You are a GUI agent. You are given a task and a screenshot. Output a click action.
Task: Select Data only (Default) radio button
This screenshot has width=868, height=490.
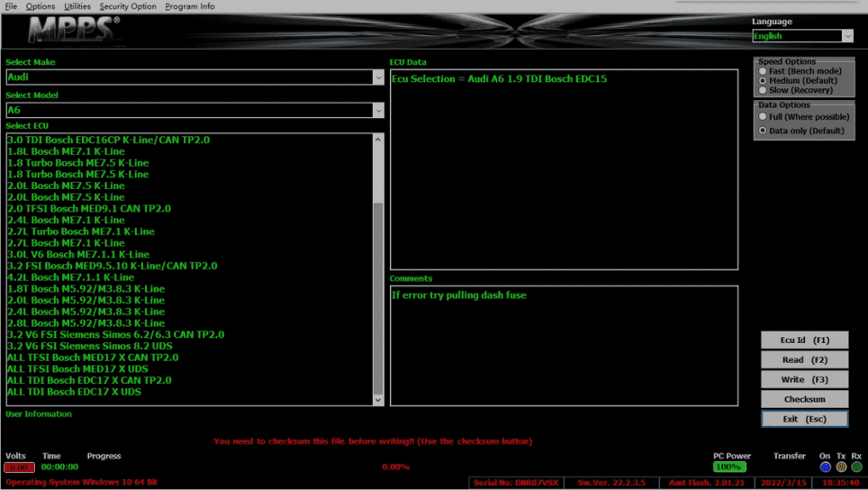764,131
